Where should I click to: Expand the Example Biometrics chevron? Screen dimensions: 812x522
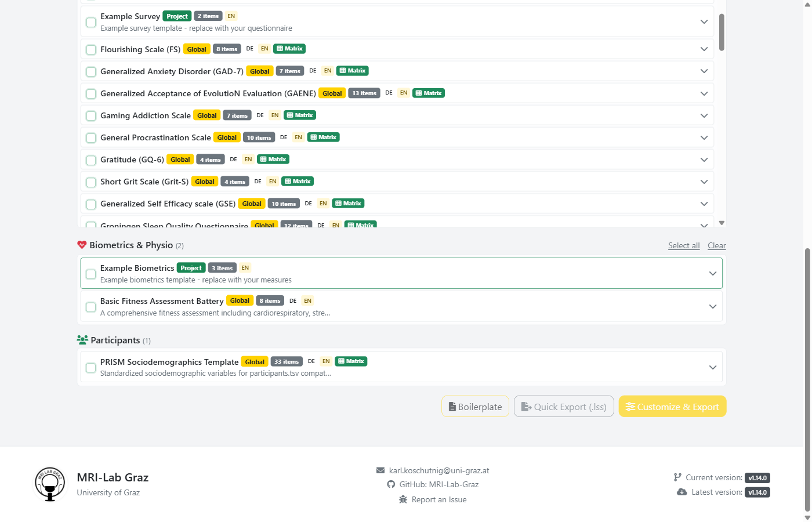[713, 273]
